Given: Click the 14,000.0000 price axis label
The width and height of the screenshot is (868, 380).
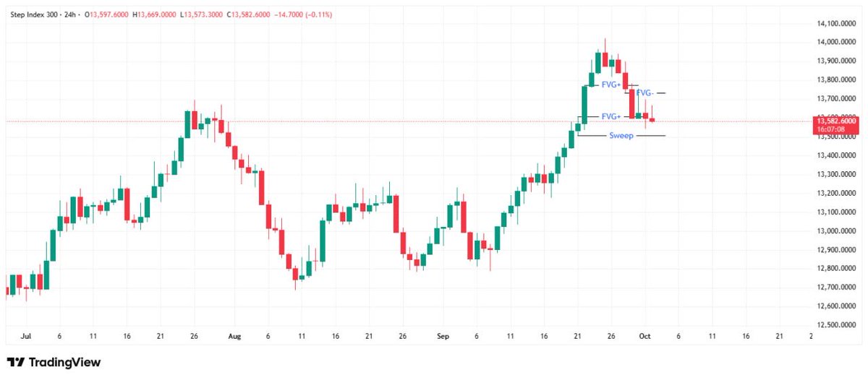Looking at the screenshot, I should click(x=837, y=42).
